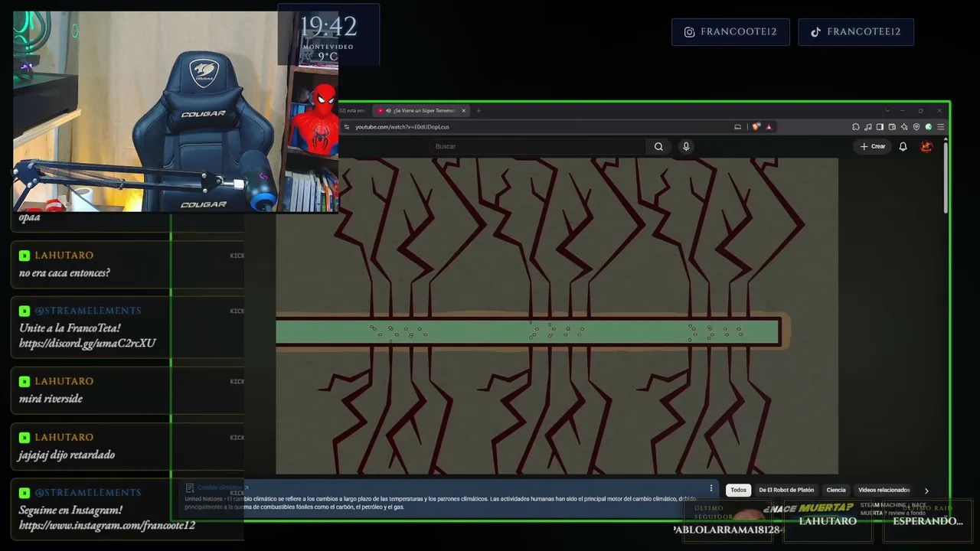
Task: Select the 'Ciencia' filter chip
Action: click(x=836, y=490)
